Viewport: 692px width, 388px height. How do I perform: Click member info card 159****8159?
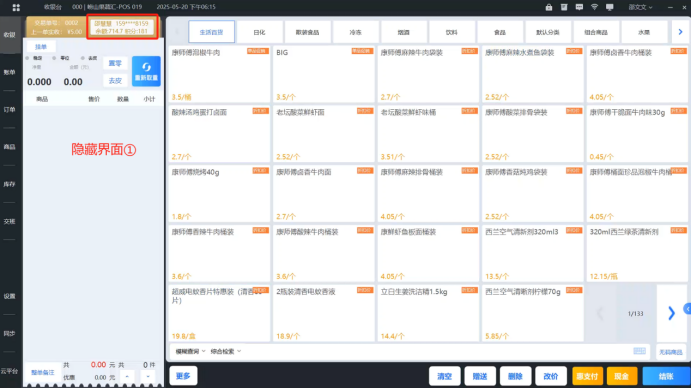[x=121, y=27]
